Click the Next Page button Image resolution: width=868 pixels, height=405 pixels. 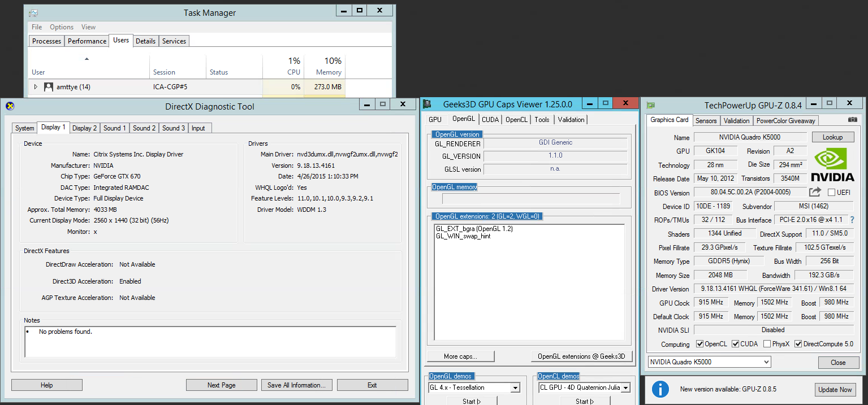click(222, 385)
